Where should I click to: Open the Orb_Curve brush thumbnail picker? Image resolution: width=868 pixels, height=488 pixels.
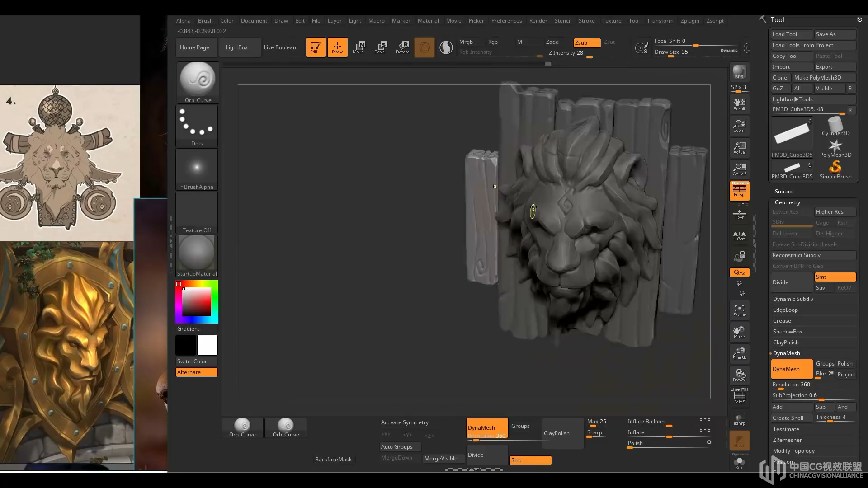pyautogui.click(x=198, y=83)
